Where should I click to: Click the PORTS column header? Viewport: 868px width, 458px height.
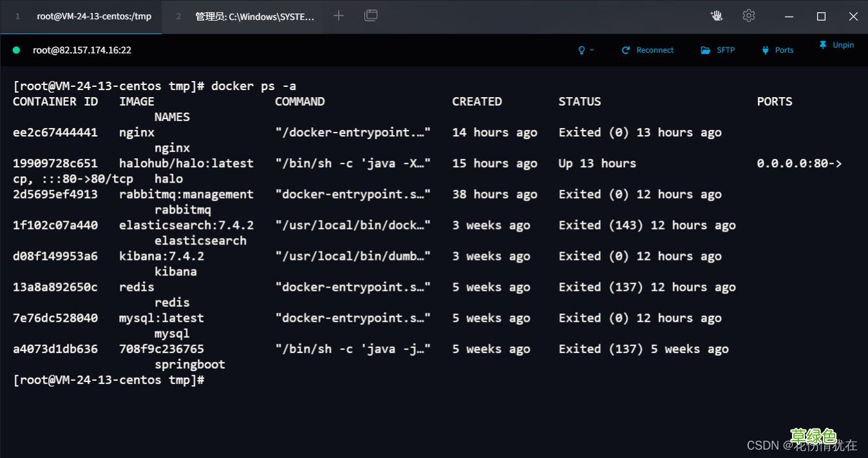(775, 102)
